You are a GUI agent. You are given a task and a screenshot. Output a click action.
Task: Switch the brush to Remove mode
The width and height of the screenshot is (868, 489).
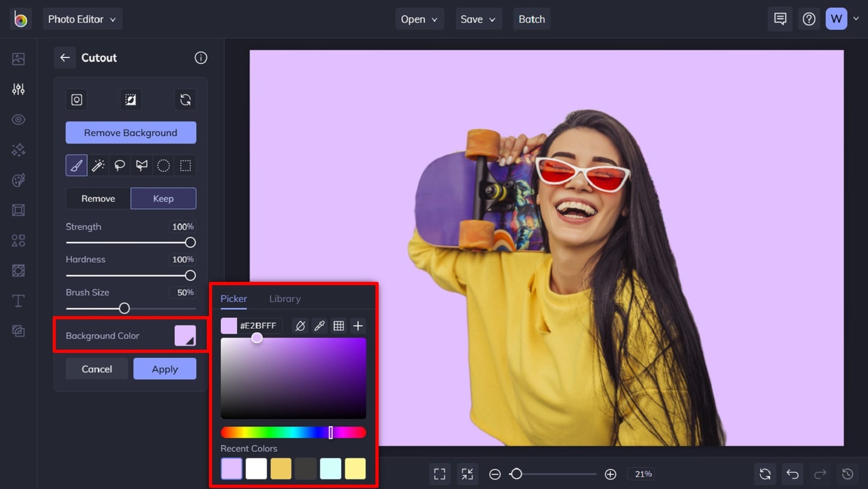point(98,198)
